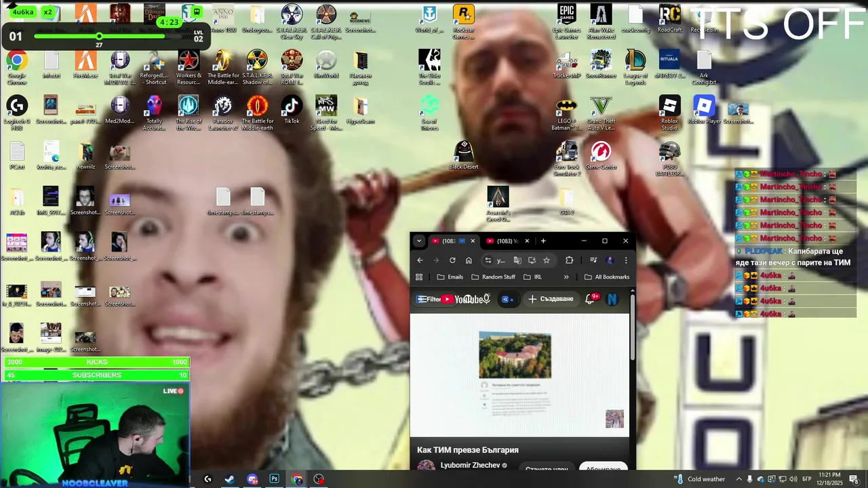Open S.T.A.L.K.E.R. Shadow of Chernobyl shortcut
The width and height of the screenshot is (868, 488).
257,66
